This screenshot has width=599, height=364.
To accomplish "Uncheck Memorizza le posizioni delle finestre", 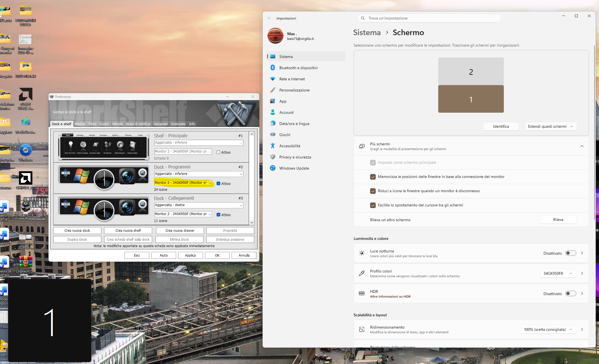I will [373, 177].
